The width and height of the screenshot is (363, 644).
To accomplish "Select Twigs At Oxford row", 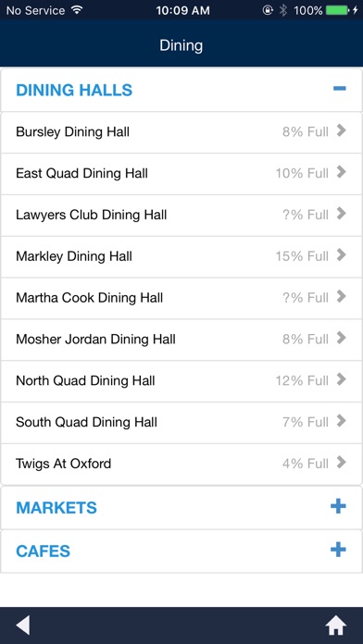I will [x=181, y=464].
